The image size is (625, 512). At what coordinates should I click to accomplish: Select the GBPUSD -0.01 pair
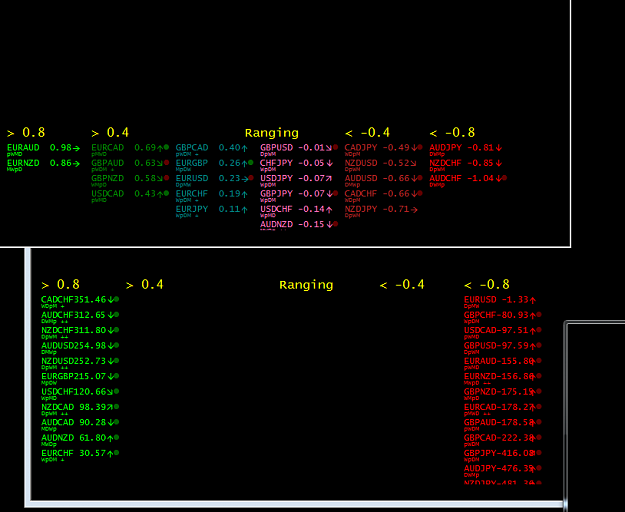click(299, 148)
